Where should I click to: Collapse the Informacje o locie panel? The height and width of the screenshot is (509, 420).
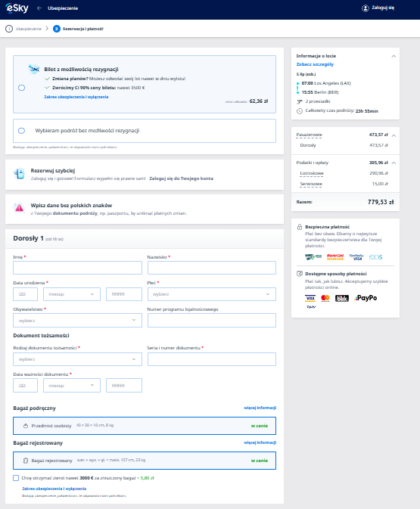(394, 56)
